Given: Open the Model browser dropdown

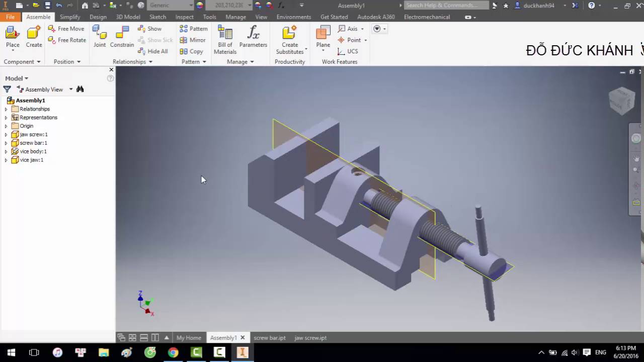Looking at the screenshot, I should [x=17, y=78].
